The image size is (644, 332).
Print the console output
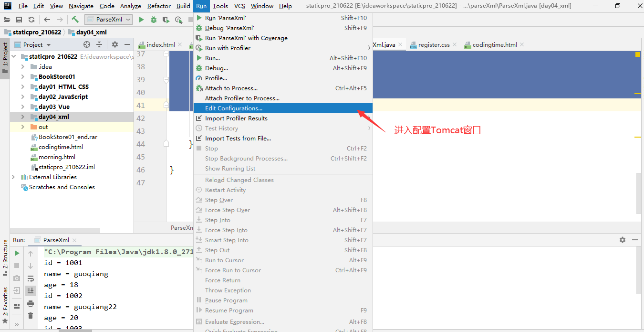coord(31,303)
